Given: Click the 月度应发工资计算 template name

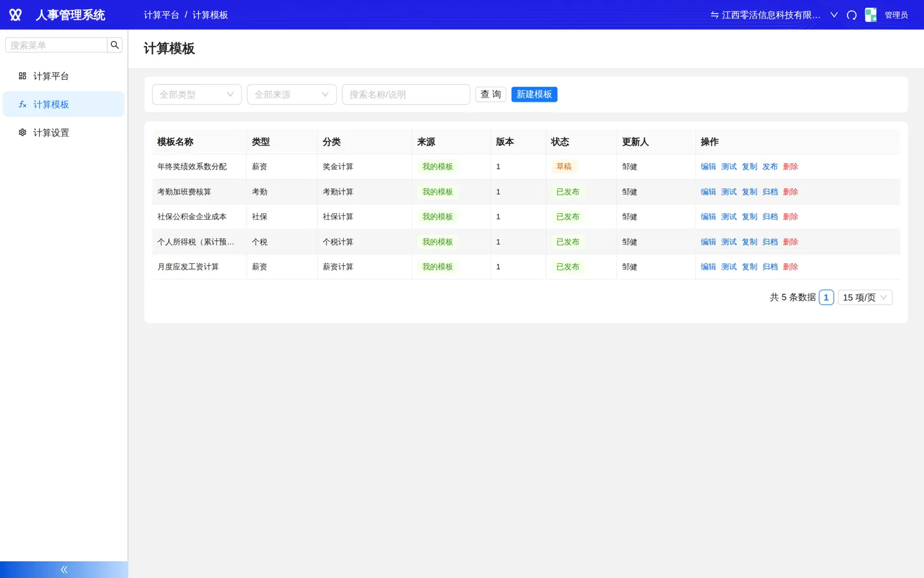Looking at the screenshot, I should point(188,267).
